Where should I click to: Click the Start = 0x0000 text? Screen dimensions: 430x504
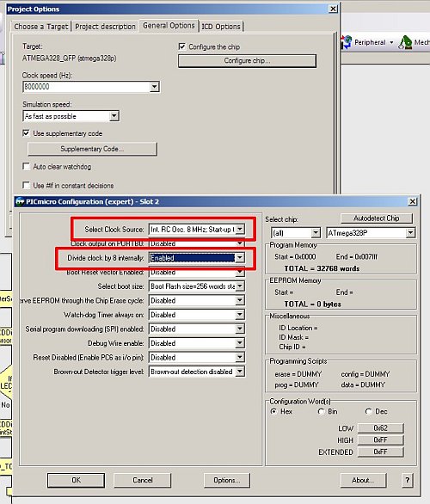(295, 256)
